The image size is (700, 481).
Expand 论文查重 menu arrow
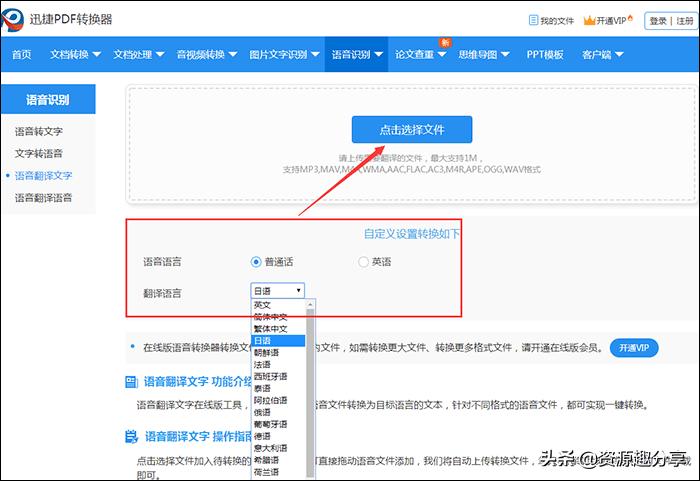pos(442,54)
